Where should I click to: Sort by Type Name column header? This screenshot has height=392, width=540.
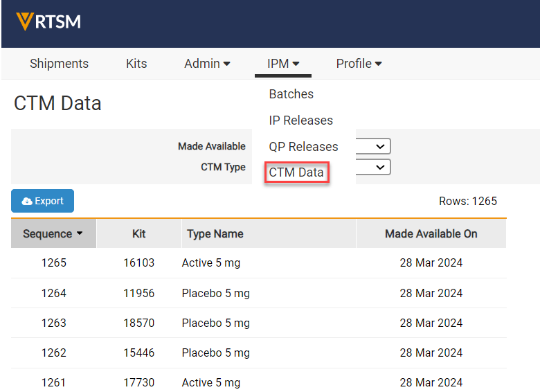215,234
